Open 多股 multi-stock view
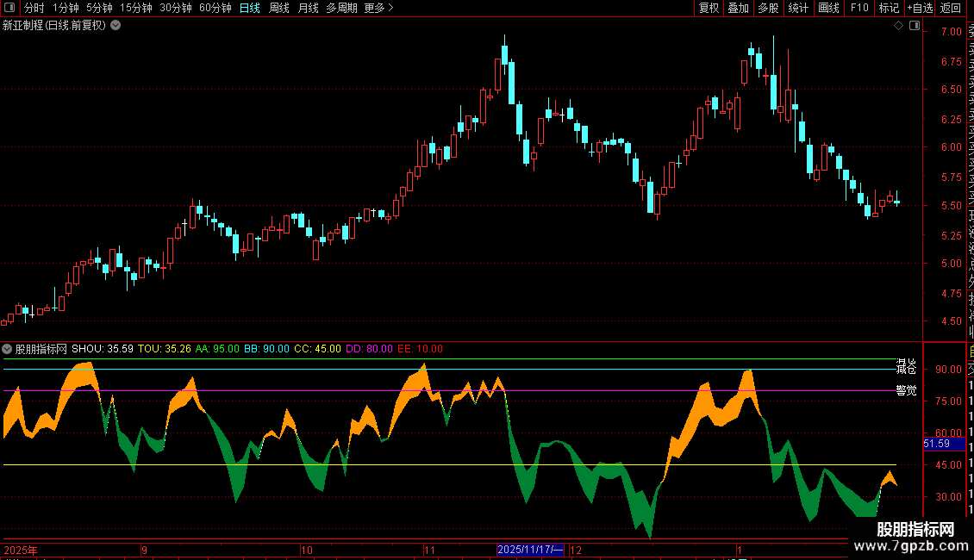 tap(768, 8)
